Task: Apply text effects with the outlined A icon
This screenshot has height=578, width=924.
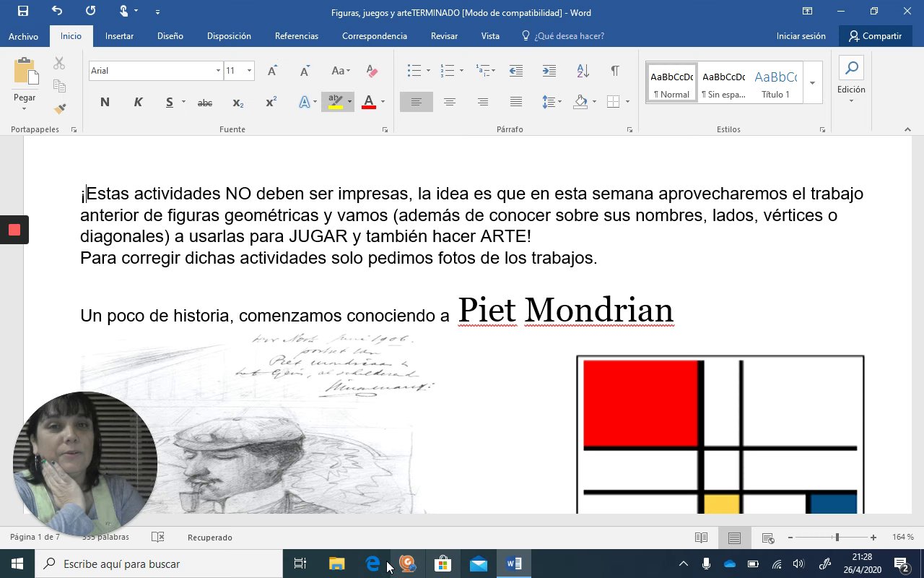Action: [x=305, y=103]
